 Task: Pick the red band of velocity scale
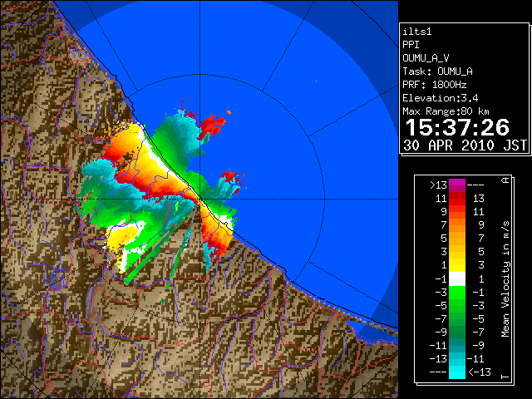[x=457, y=199]
